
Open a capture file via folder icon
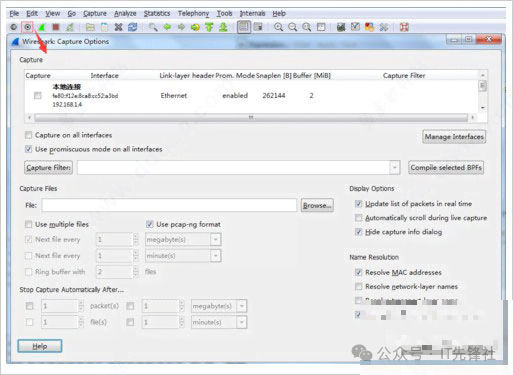[x=90, y=27]
